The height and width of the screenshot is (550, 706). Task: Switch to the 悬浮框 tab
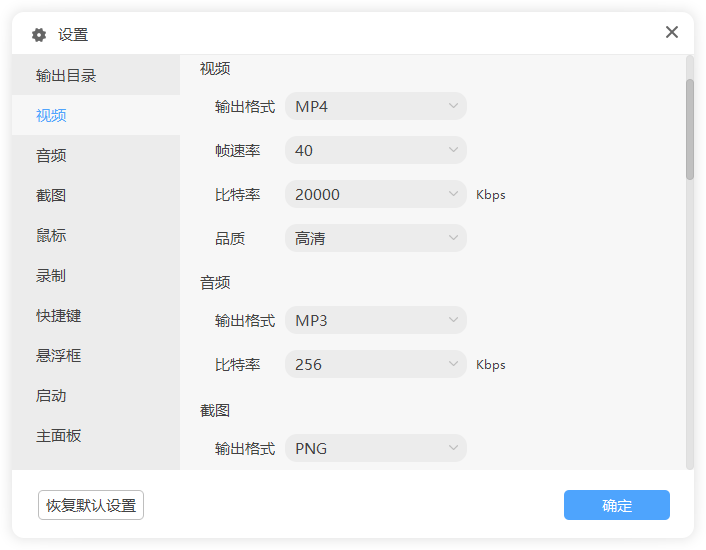[59, 355]
